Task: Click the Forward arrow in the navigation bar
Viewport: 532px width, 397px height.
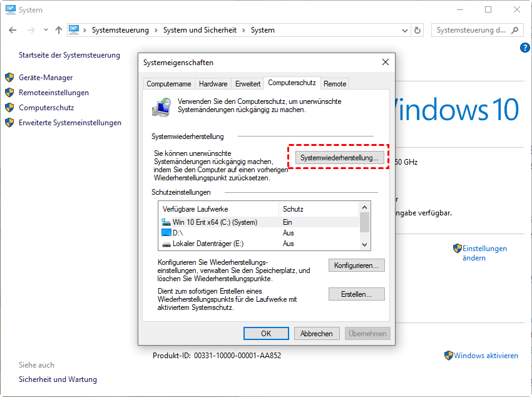Action: (x=31, y=30)
